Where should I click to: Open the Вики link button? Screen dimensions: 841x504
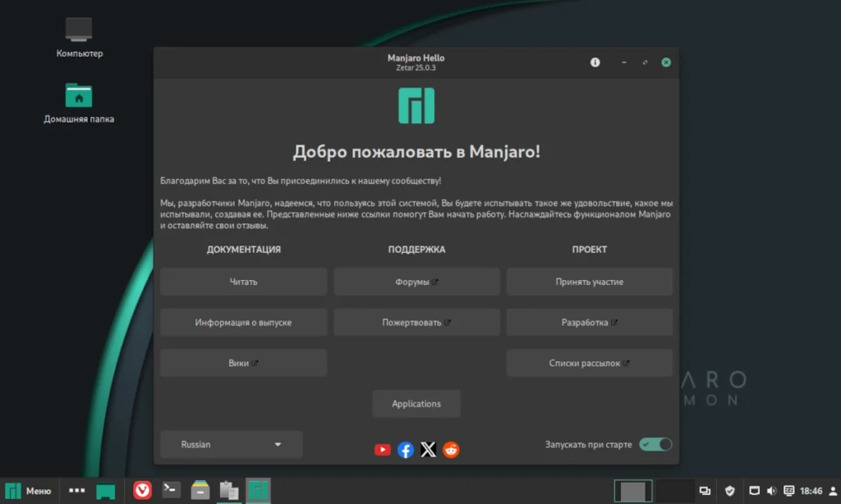(x=243, y=363)
